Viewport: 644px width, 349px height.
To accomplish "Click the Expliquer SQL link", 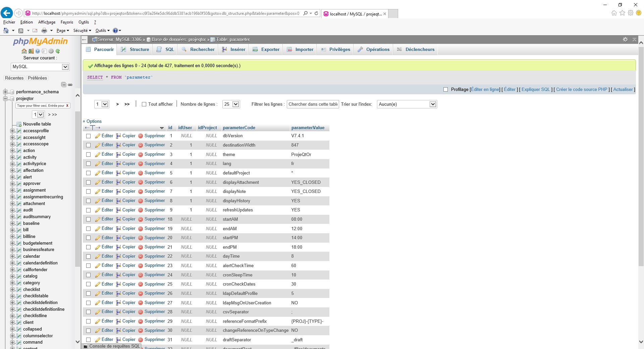I will pos(536,90).
